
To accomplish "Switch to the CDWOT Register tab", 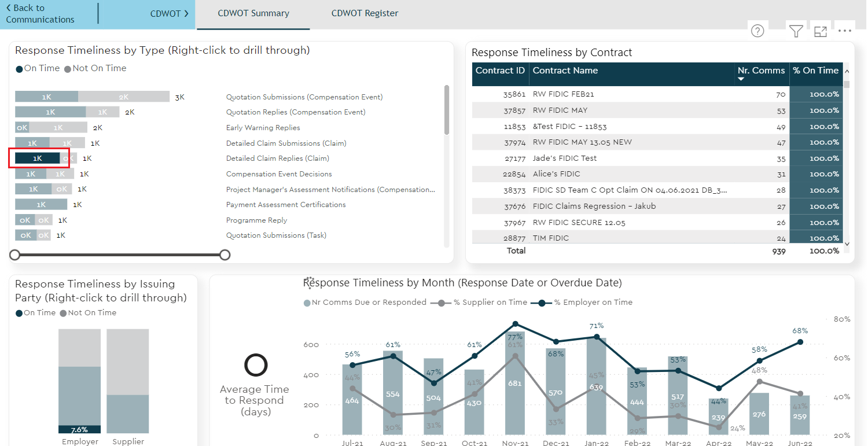I will (x=365, y=13).
